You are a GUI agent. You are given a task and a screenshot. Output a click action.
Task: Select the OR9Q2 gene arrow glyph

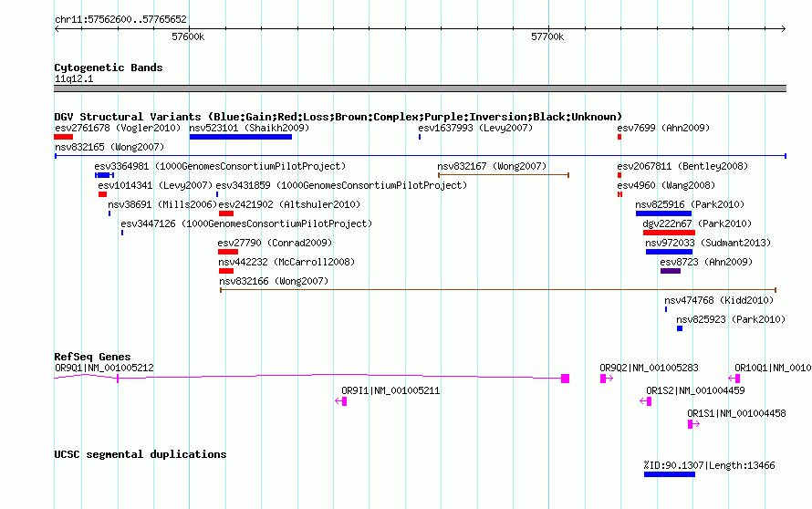point(607,379)
